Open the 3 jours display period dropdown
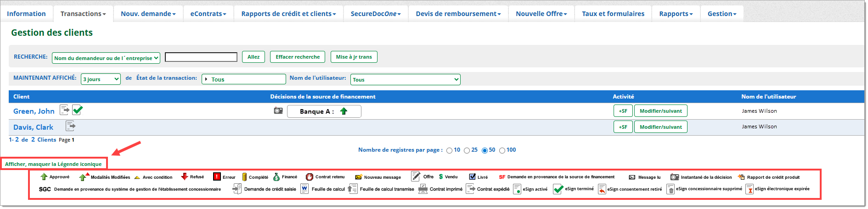The height and width of the screenshot is (209, 868). [101, 79]
